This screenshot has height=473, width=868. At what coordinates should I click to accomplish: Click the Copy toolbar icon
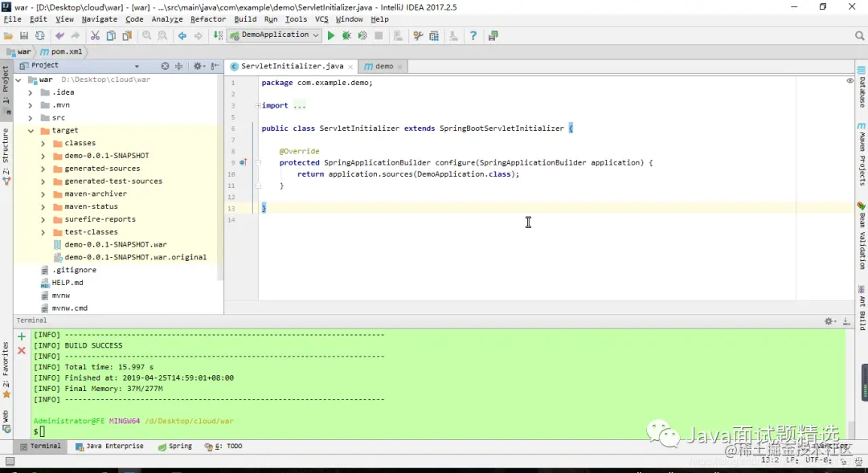(111, 36)
